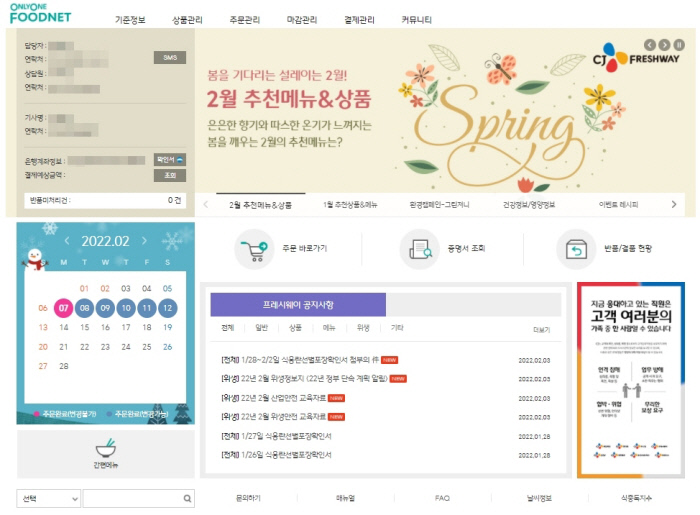The height and width of the screenshot is (515, 700).
Task: Filter notices by 상품
Action: coord(295,328)
